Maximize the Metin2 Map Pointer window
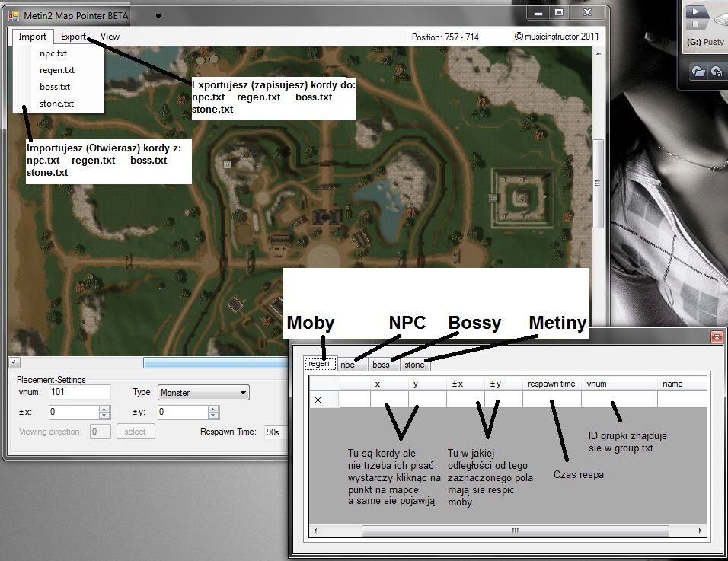This screenshot has height=561, width=728. tap(559, 13)
